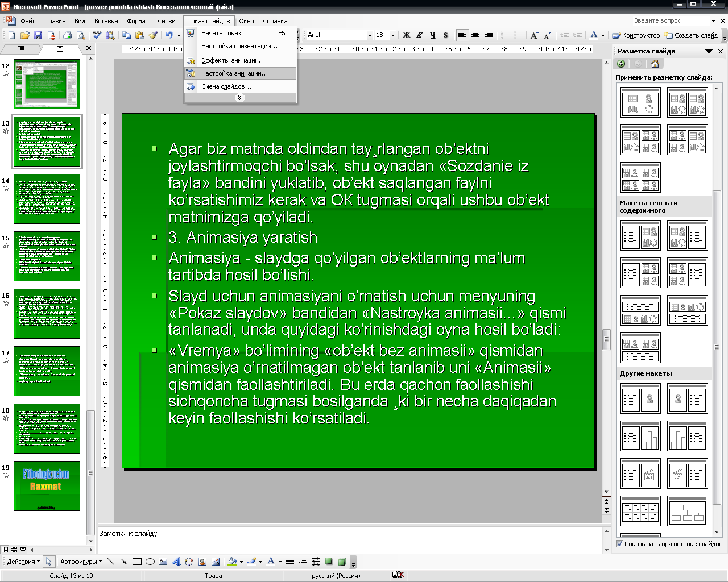
Task: Click the Center alignment icon
Action: [475, 35]
